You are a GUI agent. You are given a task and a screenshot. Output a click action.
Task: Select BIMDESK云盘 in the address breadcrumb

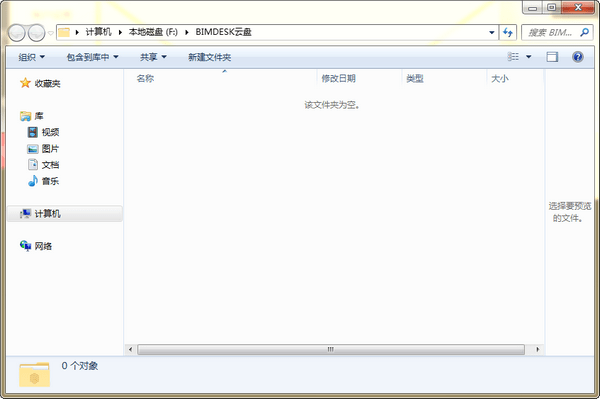[x=223, y=32]
